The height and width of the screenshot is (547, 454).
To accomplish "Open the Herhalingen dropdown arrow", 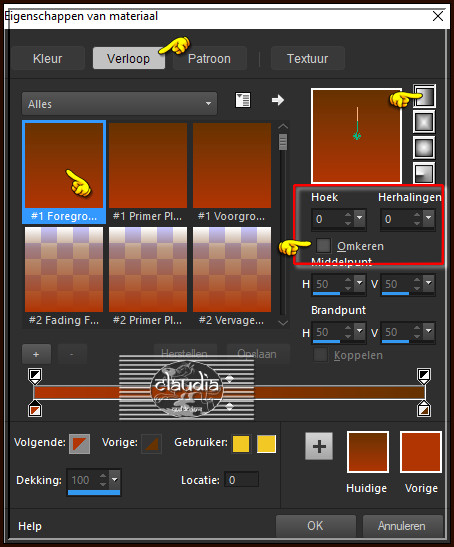I will click(429, 218).
